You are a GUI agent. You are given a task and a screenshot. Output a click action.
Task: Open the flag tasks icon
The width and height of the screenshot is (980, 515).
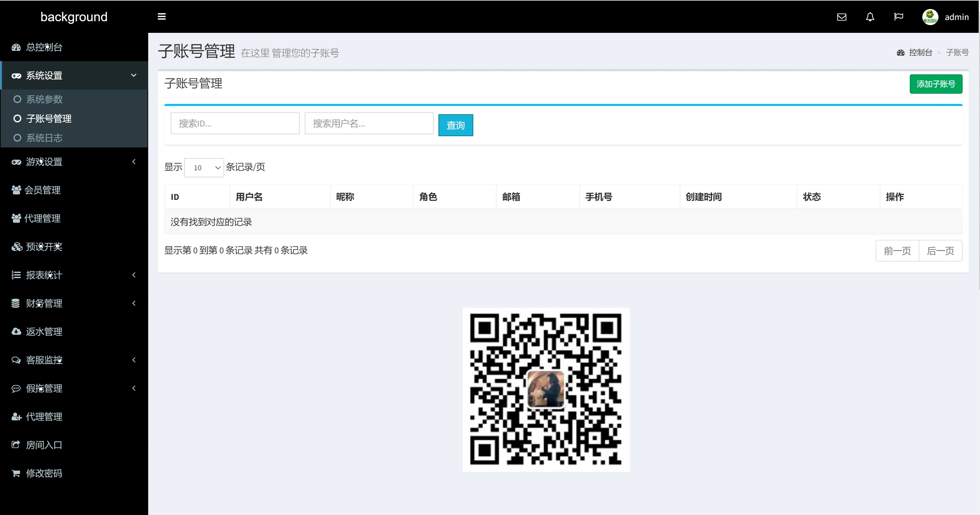point(898,17)
